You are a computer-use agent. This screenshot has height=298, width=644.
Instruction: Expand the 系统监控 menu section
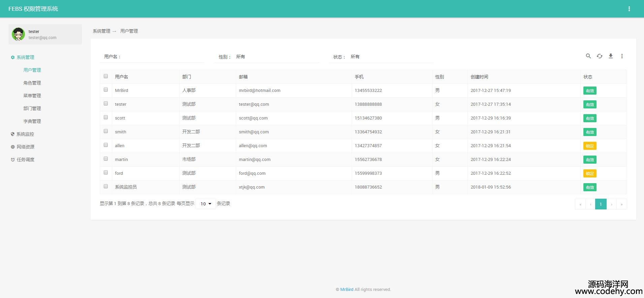tap(25, 134)
